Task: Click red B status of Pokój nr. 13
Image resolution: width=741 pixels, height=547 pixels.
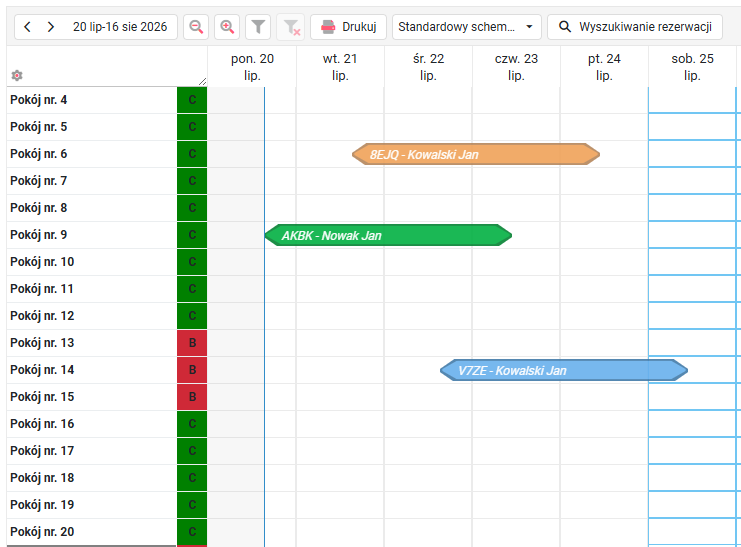Action: (192, 343)
